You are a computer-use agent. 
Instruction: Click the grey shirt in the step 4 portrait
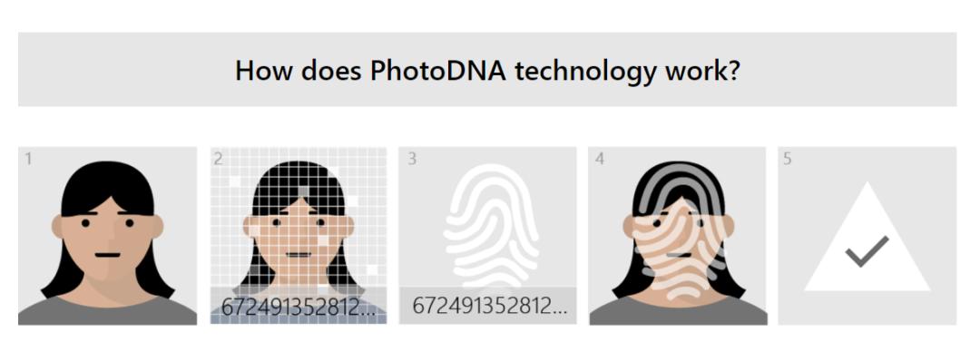tap(678, 311)
